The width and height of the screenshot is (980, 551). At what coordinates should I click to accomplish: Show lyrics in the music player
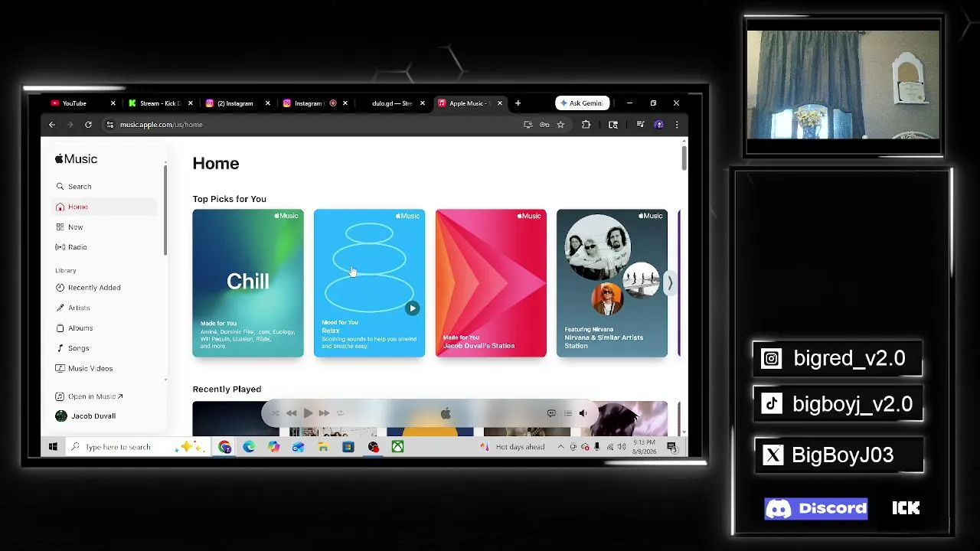(x=551, y=413)
